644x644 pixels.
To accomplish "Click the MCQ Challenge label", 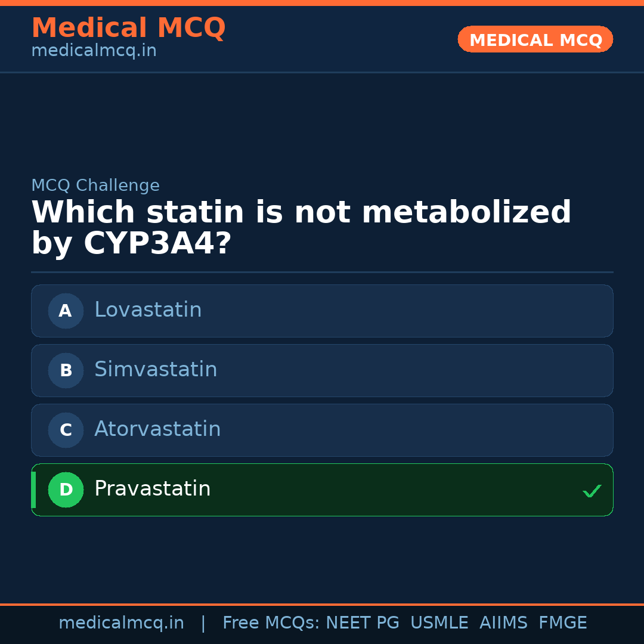I will (95, 185).
